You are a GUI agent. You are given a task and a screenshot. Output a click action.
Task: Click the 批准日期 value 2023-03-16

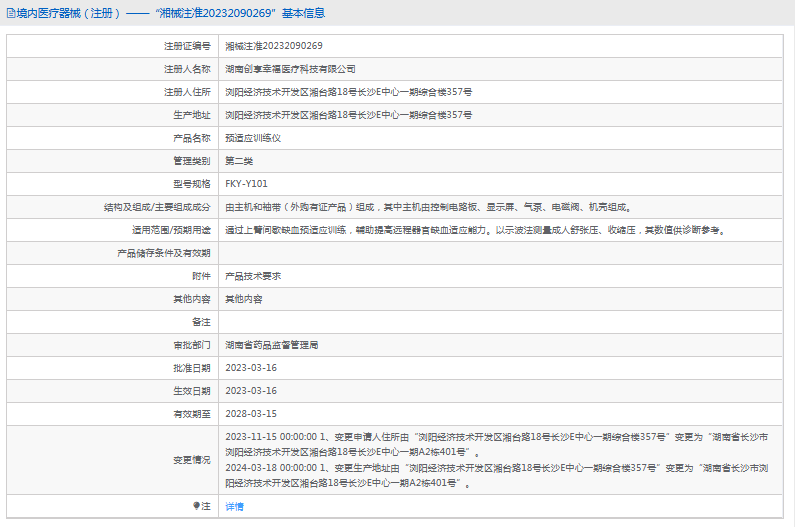coord(251,368)
